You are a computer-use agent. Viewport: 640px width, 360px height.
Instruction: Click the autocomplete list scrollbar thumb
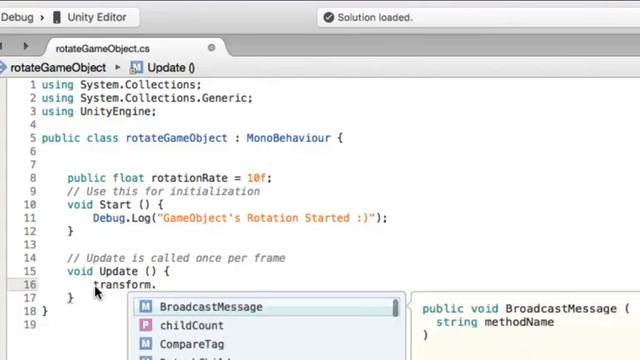(396, 308)
